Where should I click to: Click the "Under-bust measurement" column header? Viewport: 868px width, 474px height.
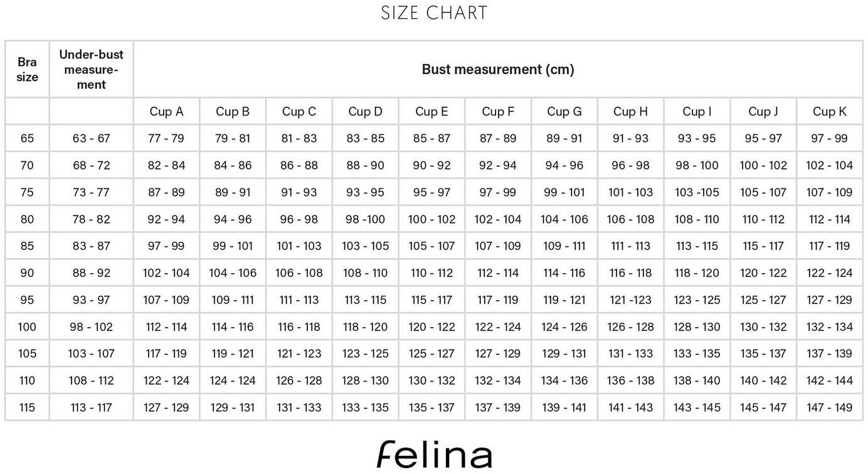click(x=92, y=70)
